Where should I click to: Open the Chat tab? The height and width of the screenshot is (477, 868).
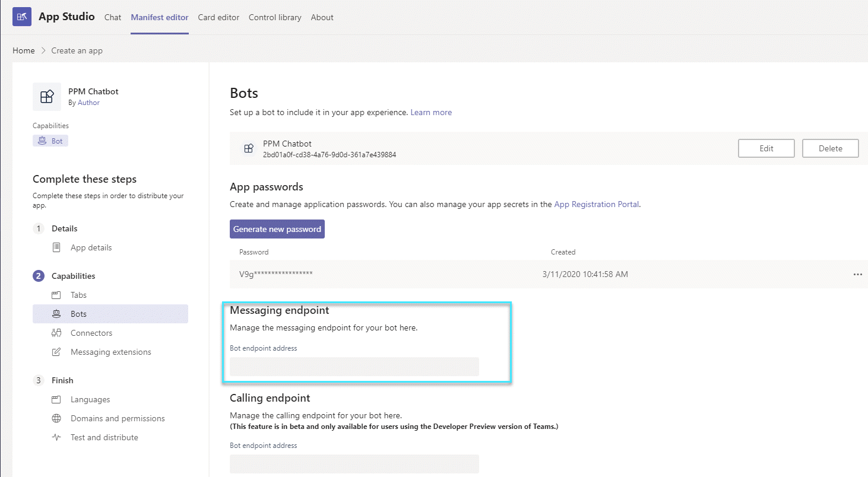coord(113,17)
